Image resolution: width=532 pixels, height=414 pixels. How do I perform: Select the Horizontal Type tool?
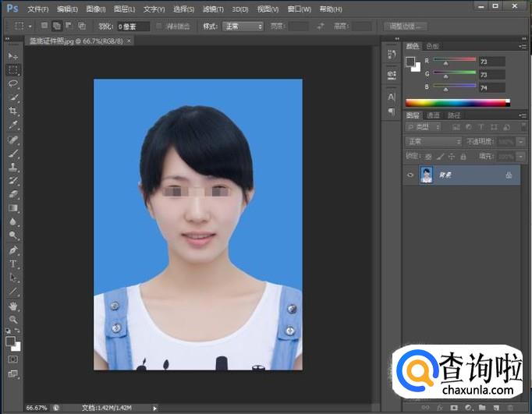[x=13, y=264]
